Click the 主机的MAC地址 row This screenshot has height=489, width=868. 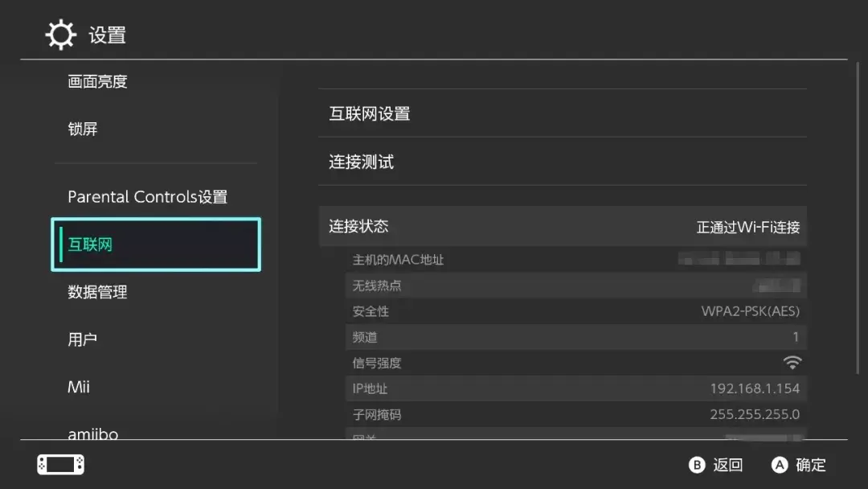(575, 260)
